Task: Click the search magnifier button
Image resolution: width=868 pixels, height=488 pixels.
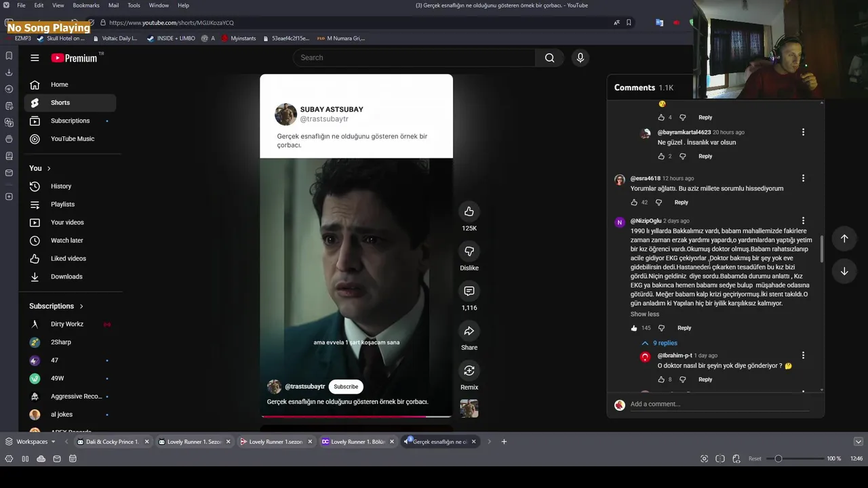Action: (x=549, y=58)
